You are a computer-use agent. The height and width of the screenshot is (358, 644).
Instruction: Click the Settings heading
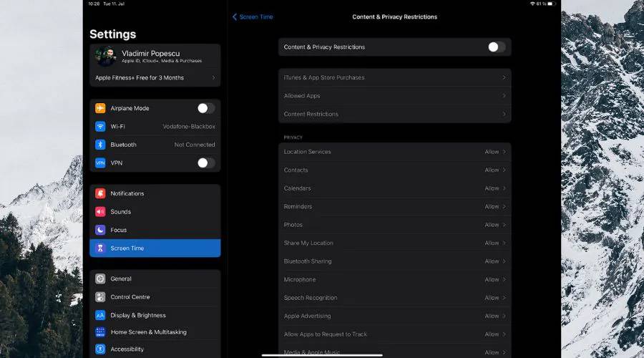pos(112,34)
